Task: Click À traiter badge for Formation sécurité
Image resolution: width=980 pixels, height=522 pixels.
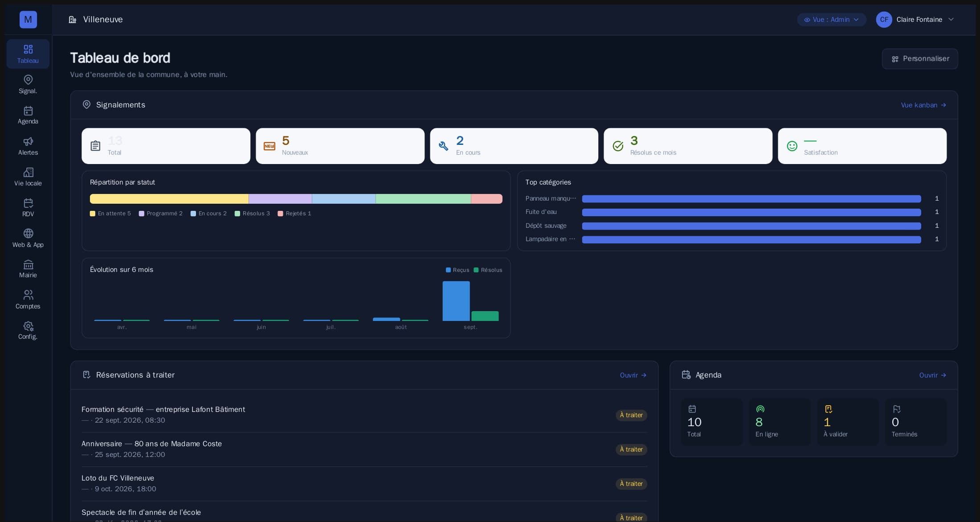Action: click(631, 415)
